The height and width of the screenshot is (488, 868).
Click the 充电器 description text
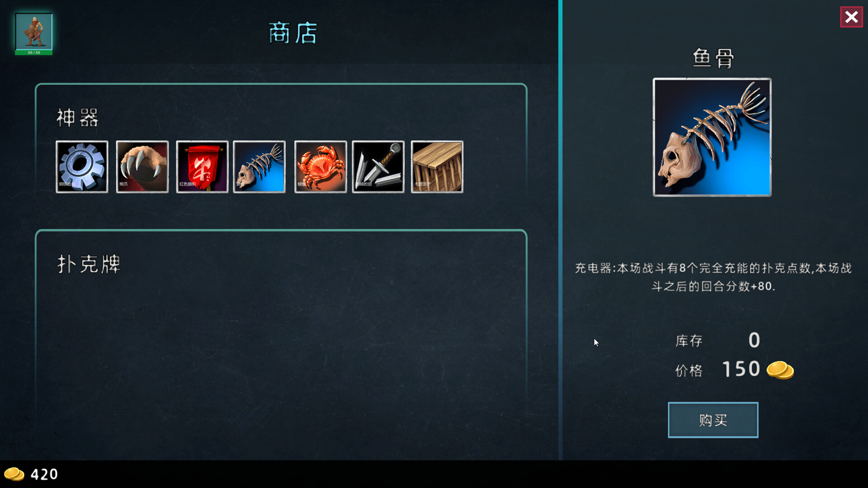pyautogui.click(x=713, y=277)
